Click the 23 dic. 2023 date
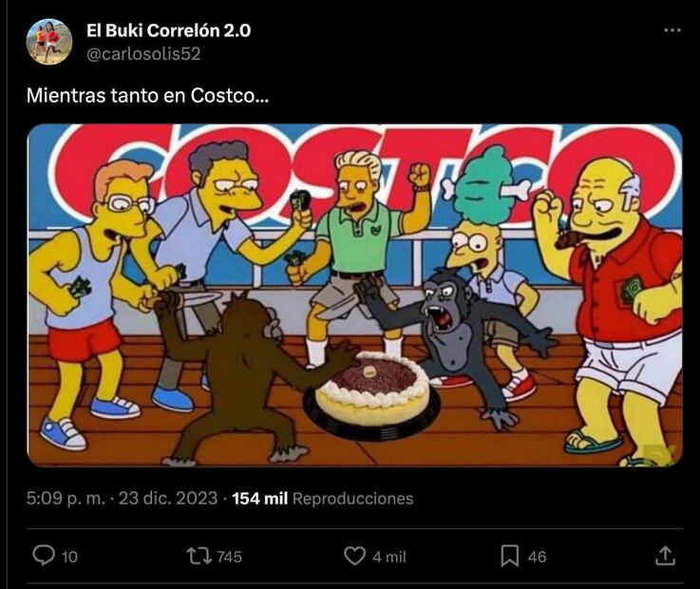Screen dimensions: 700x589 168,499
